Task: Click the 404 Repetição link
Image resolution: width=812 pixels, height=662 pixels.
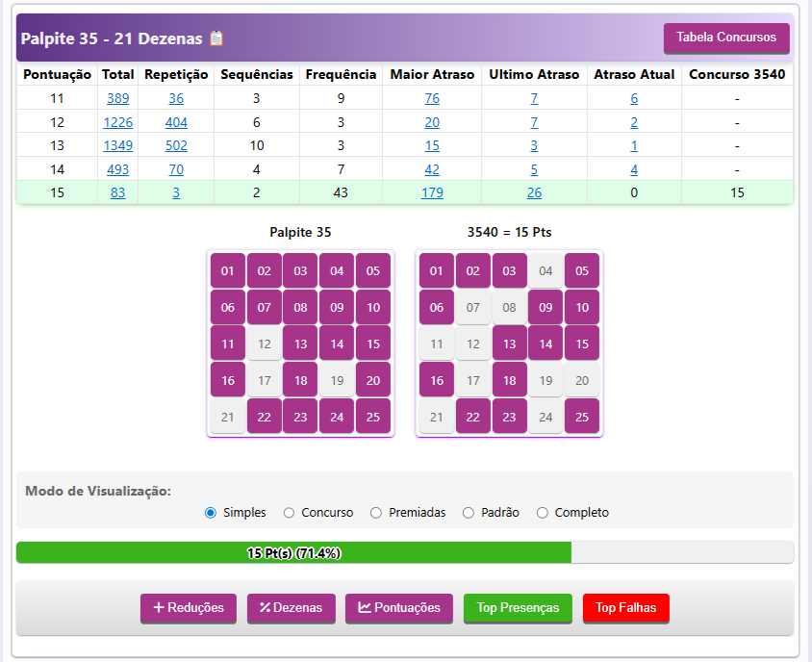Action: (x=176, y=122)
